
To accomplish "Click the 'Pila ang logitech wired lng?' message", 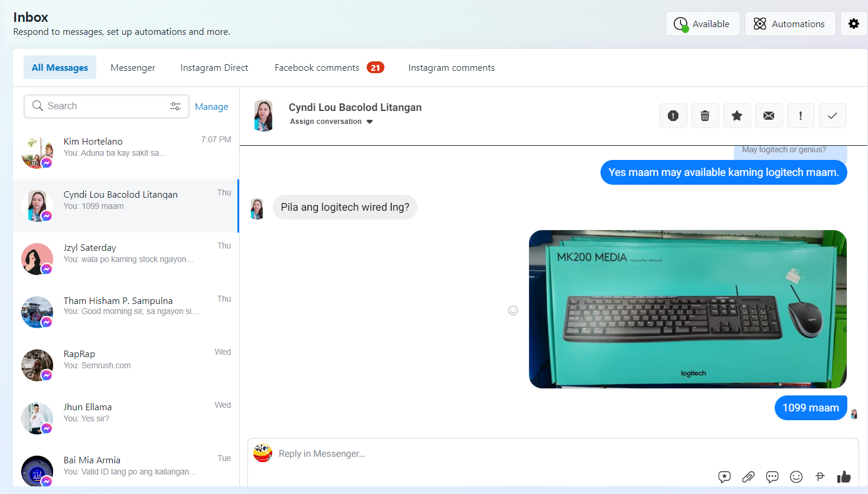I will click(x=345, y=207).
